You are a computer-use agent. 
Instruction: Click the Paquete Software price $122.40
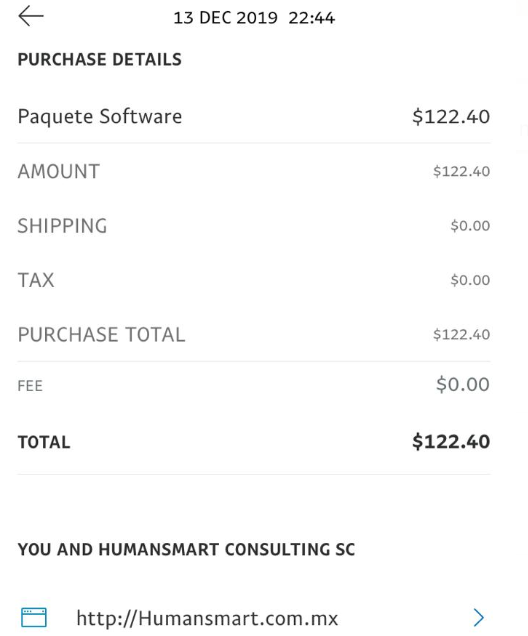coord(451,117)
